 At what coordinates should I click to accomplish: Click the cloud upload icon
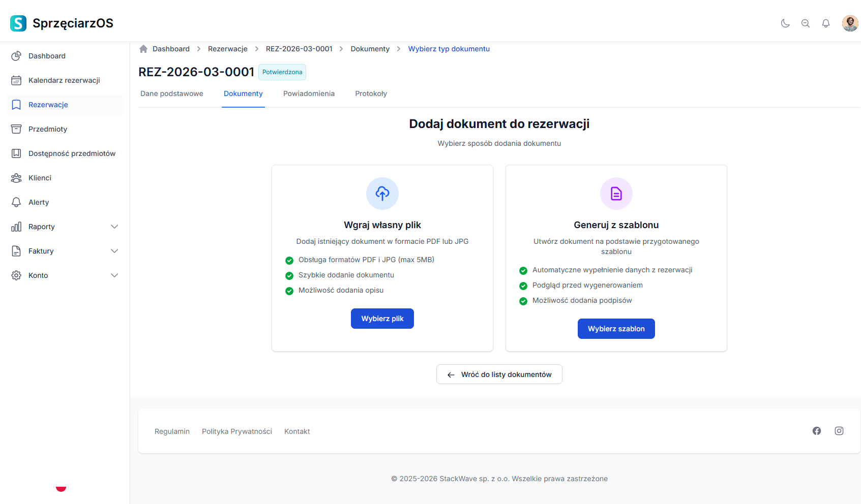coord(382,194)
